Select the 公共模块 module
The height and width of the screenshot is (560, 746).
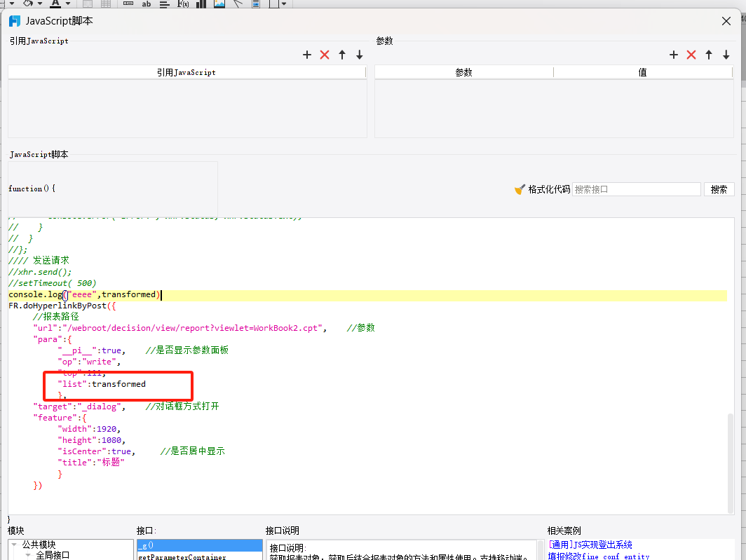coord(39,545)
